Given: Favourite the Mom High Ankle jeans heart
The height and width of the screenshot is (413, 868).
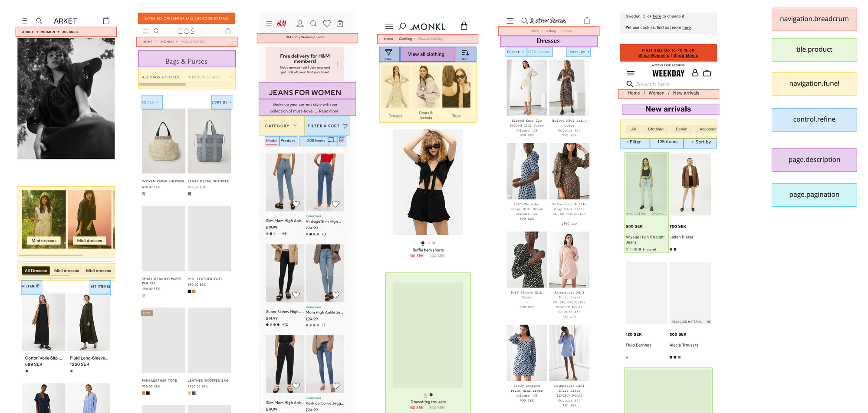Looking at the screenshot, I should (x=336, y=295).
